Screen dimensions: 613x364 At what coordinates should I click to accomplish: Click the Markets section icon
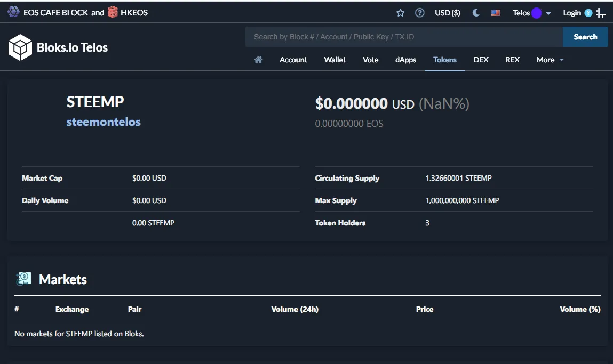coord(23,279)
